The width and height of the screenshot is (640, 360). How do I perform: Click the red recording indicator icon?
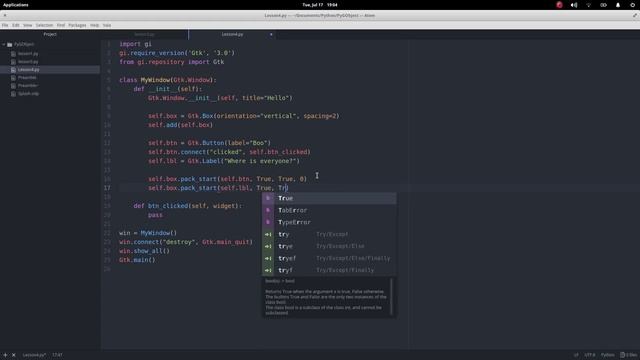pyautogui.click(x=559, y=5)
